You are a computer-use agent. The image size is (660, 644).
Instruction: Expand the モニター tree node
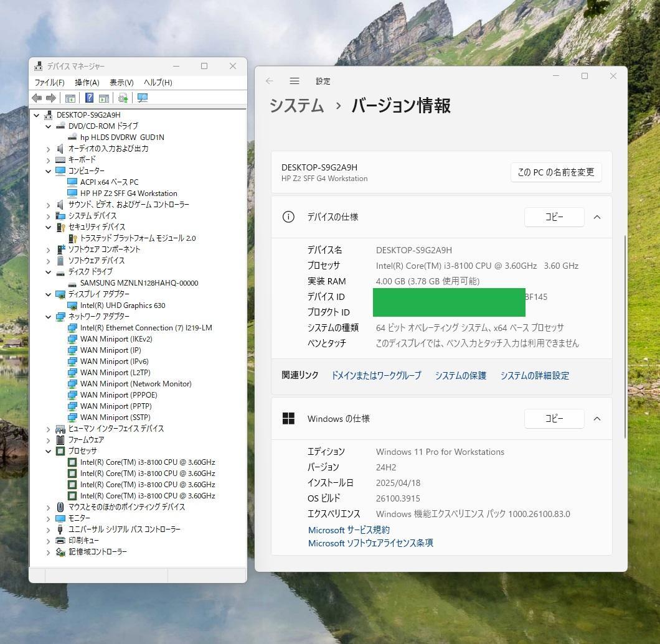[x=49, y=518]
